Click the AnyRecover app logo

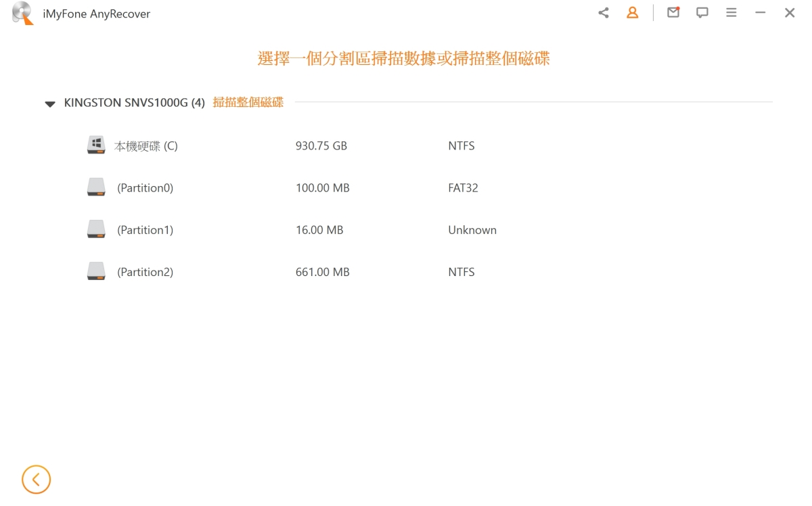pyautogui.click(x=22, y=14)
